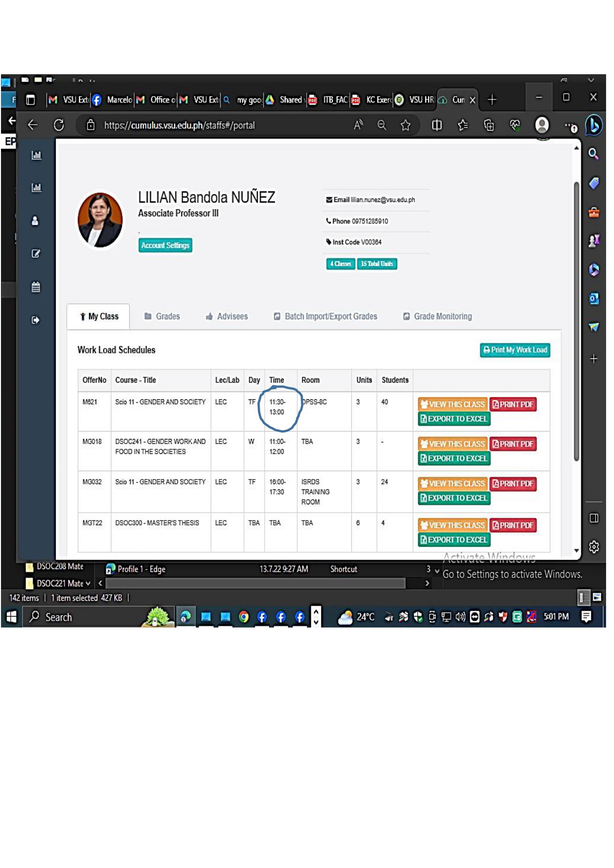Open the Advisees tab
The width and height of the screenshot is (614, 868).
tap(227, 317)
